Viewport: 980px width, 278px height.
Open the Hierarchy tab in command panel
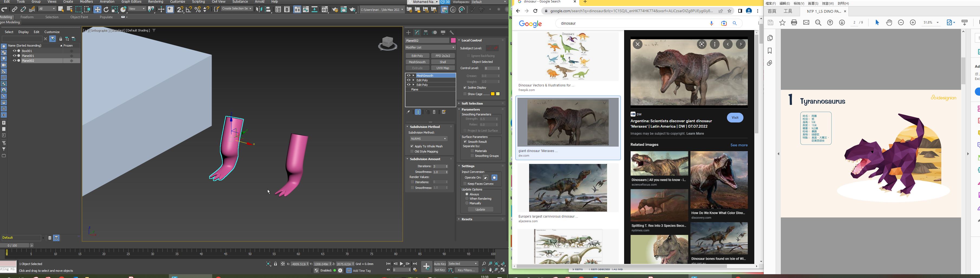click(x=426, y=33)
